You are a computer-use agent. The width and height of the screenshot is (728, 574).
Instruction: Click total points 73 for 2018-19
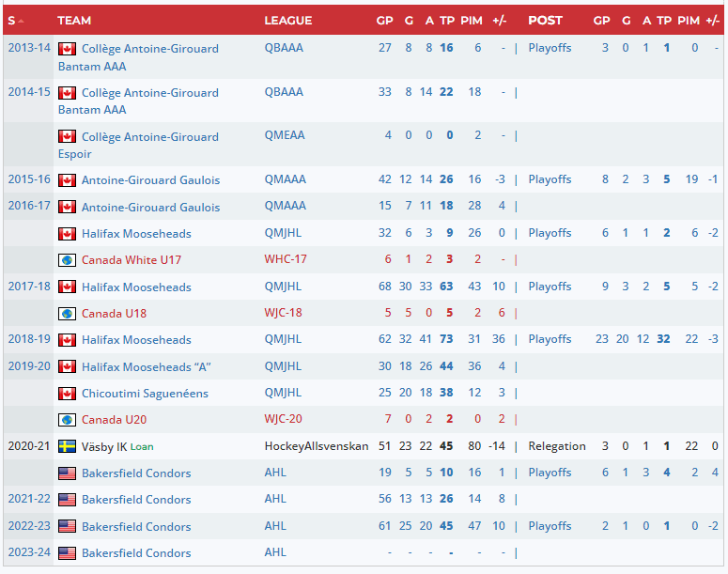pyautogui.click(x=445, y=339)
